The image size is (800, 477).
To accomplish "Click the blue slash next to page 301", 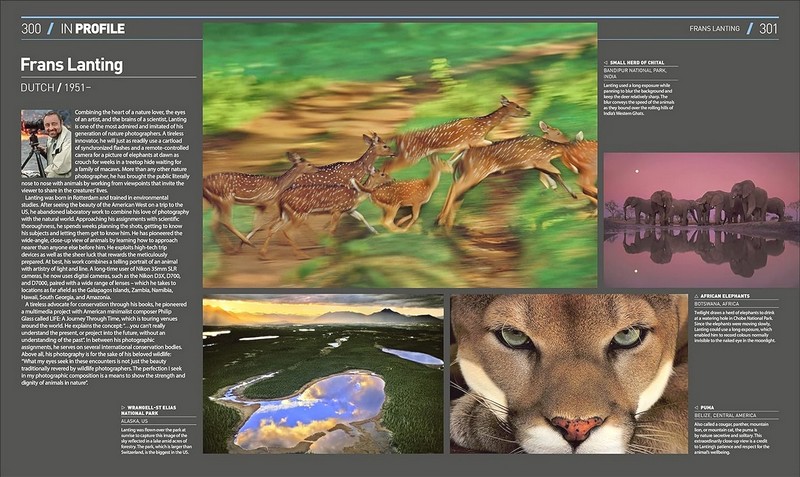I will [x=748, y=28].
